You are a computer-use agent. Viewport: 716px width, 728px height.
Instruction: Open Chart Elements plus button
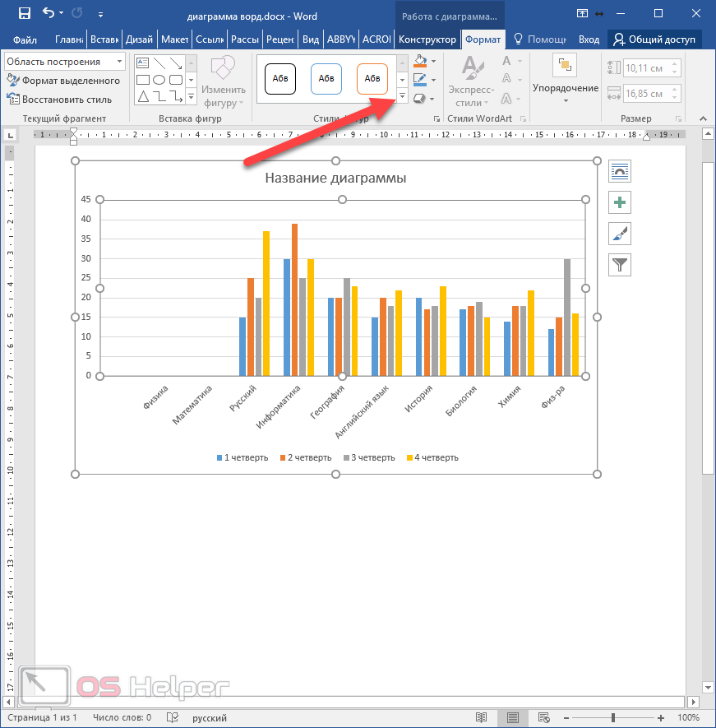tap(620, 202)
